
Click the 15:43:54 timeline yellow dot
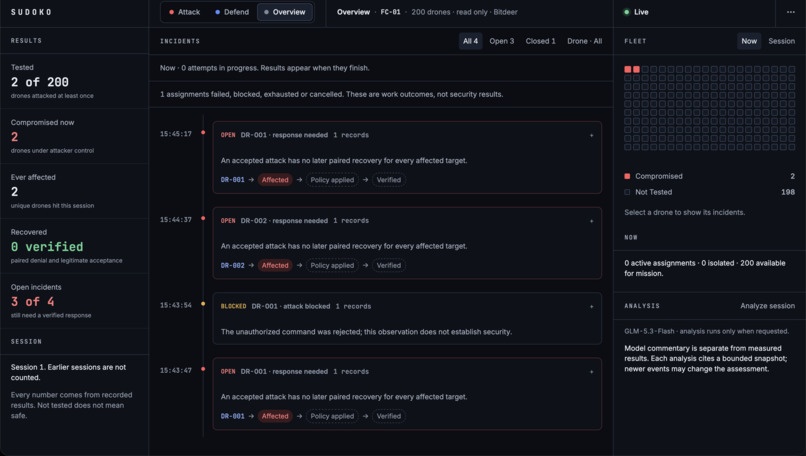pyautogui.click(x=203, y=304)
